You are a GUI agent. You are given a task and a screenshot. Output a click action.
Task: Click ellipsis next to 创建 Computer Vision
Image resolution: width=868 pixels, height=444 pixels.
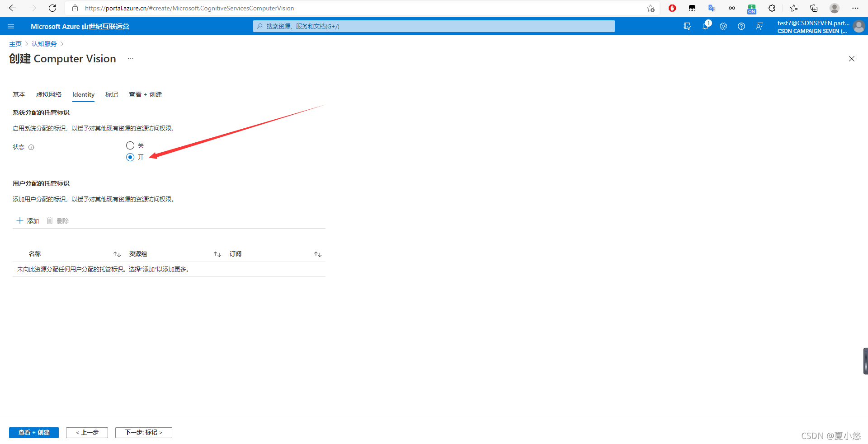[x=131, y=59]
